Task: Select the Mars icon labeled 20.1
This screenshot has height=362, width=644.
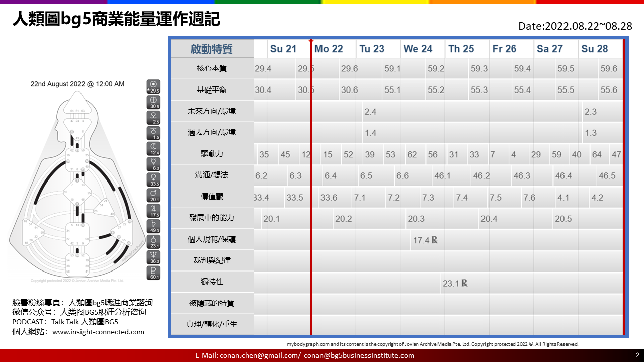Action: click(x=153, y=195)
